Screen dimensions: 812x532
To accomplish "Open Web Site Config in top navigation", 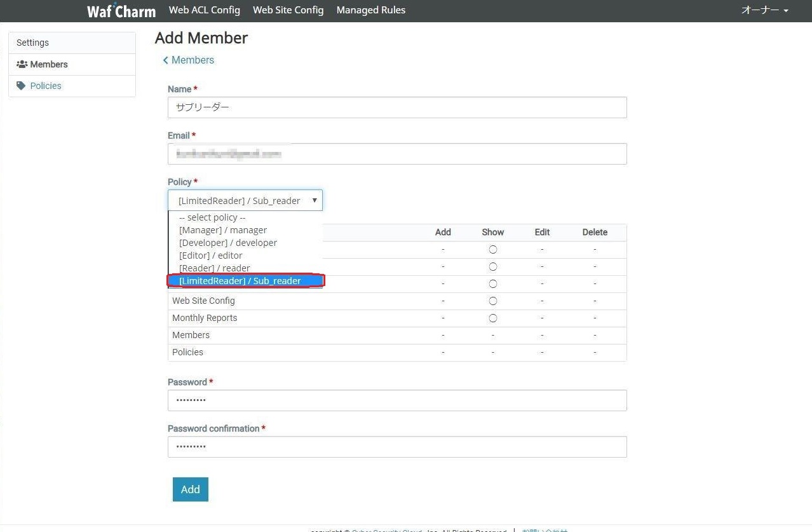I will coord(288,10).
